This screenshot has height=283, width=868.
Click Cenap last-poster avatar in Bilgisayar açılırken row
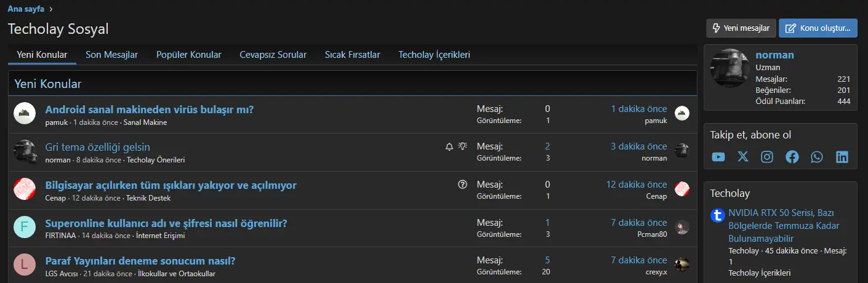682,189
